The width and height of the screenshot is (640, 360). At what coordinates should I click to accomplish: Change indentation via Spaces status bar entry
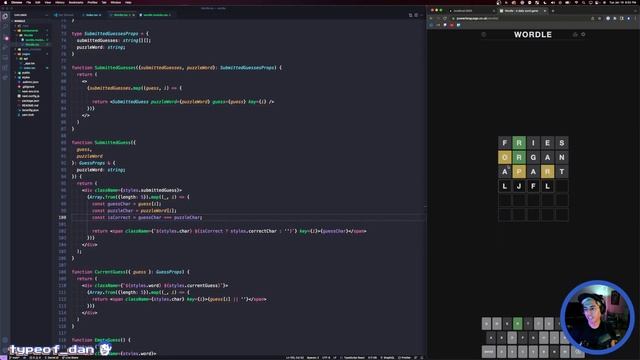click(x=312, y=358)
